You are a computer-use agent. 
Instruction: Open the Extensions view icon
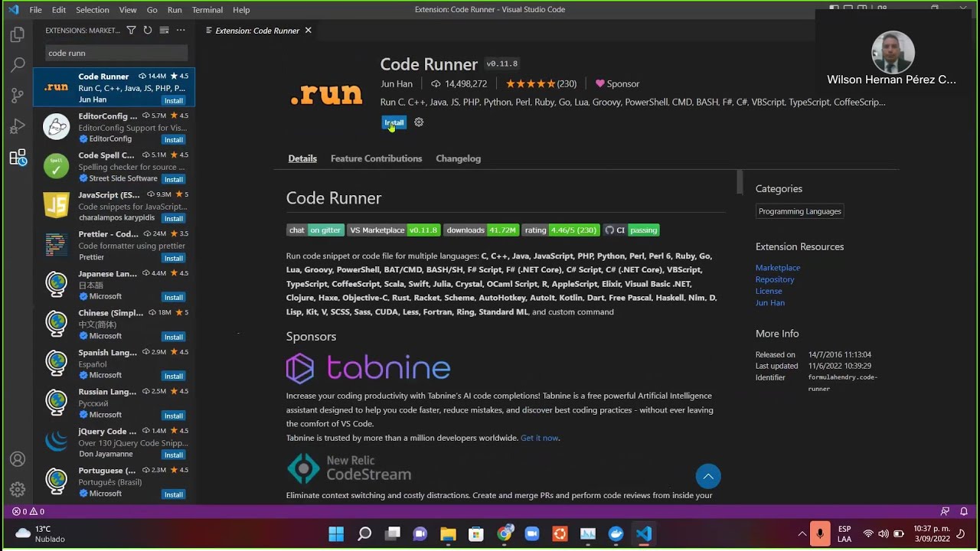point(17,158)
